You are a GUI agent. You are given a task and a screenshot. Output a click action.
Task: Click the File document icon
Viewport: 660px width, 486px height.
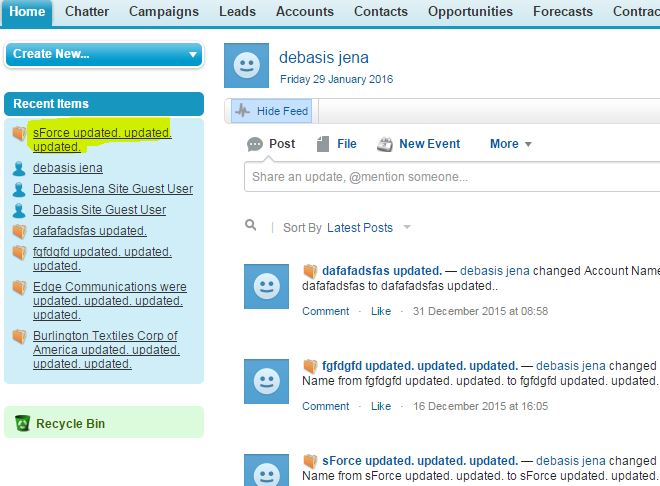(323, 144)
